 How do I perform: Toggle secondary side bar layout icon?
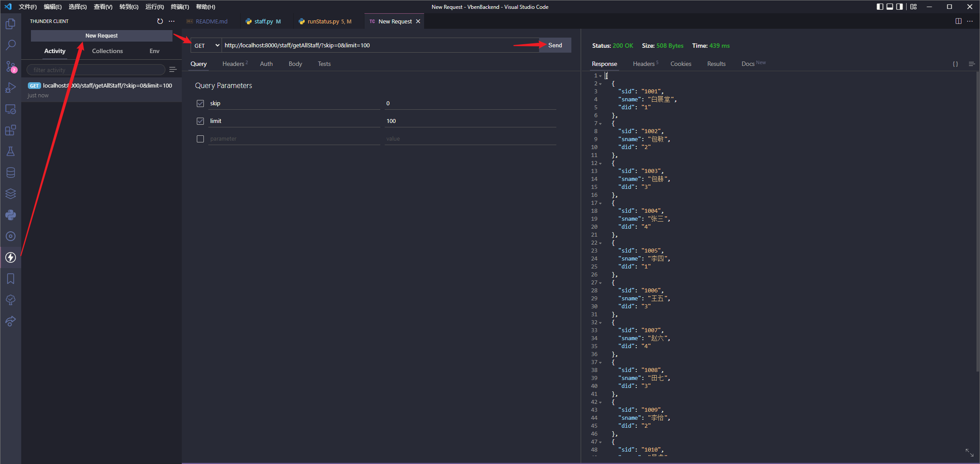(x=900, y=7)
